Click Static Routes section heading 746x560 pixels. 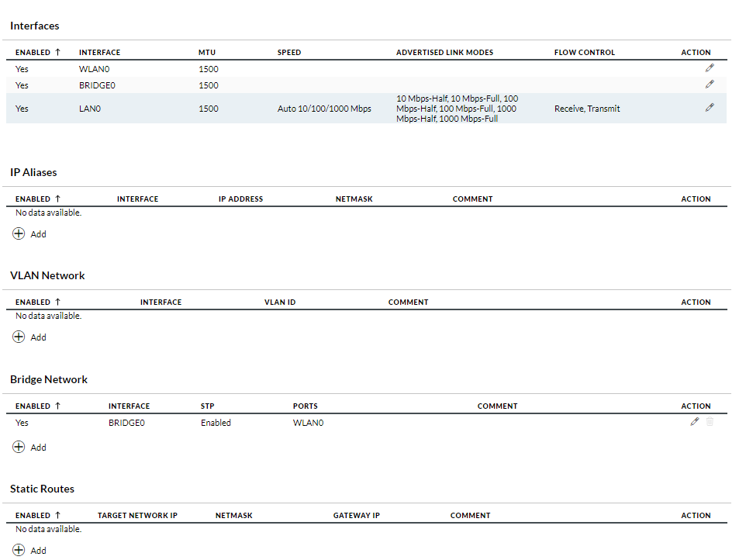[x=43, y=489]
